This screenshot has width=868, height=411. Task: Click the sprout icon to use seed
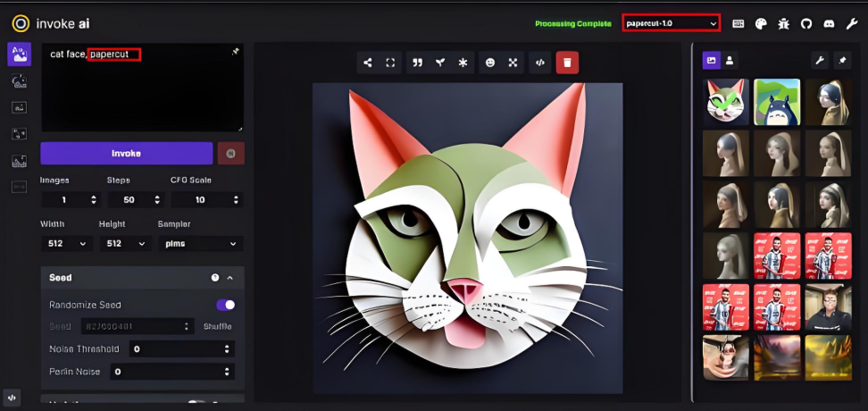[440, 63]
